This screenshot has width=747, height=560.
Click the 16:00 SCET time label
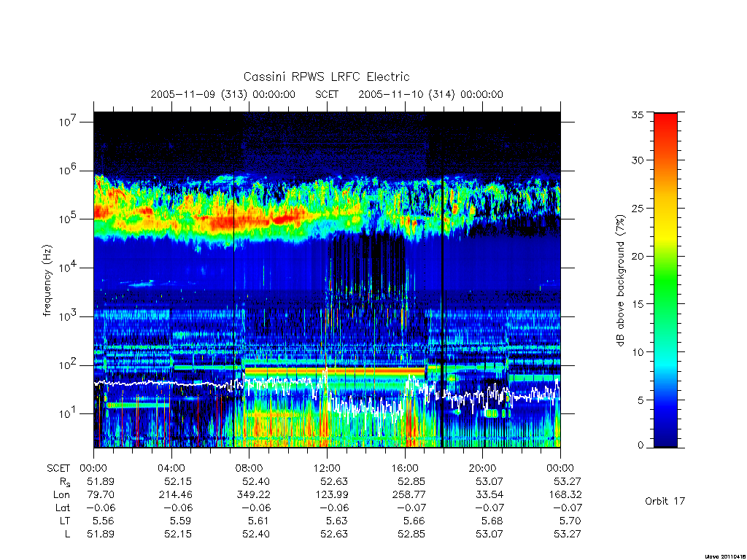point(405,468)
